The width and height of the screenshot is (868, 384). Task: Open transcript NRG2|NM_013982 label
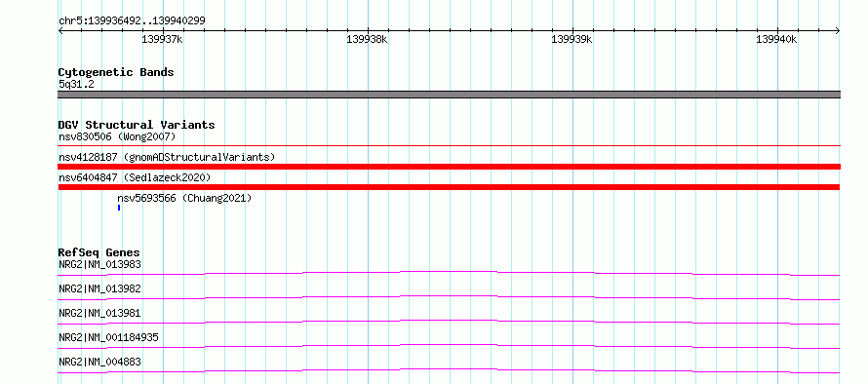coord(99,288)
